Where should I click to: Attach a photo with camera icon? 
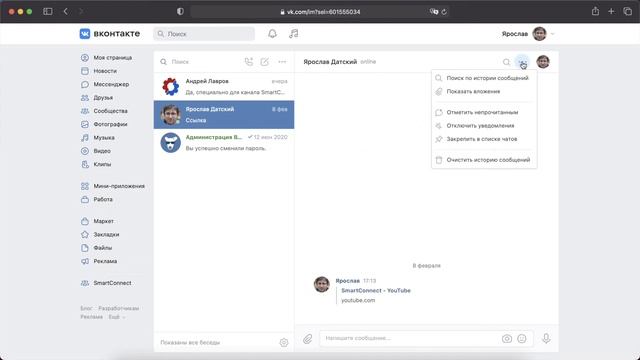point(507,339)
